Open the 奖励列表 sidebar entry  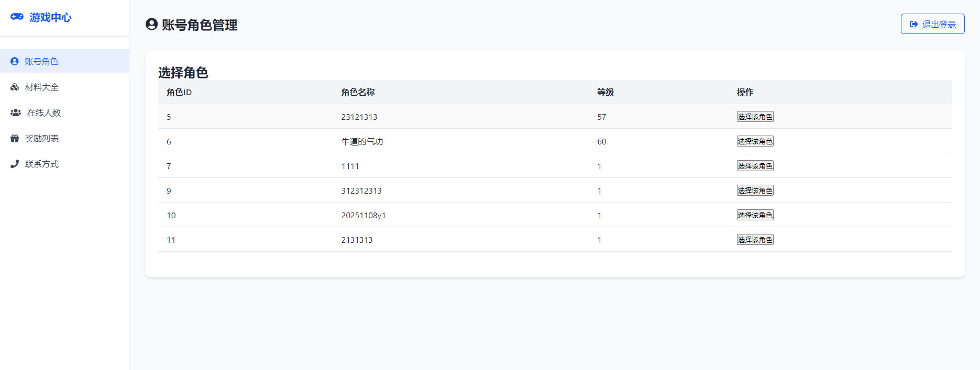coord(42,138)
